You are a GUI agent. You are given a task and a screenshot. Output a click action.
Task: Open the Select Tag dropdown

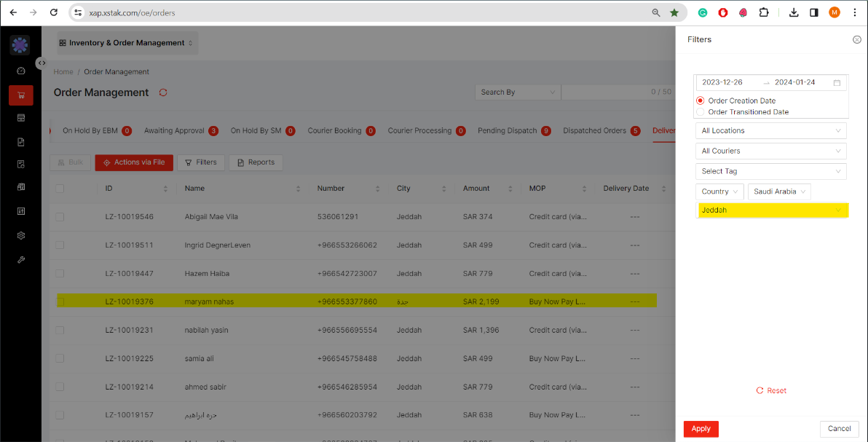tap(770, 171)
